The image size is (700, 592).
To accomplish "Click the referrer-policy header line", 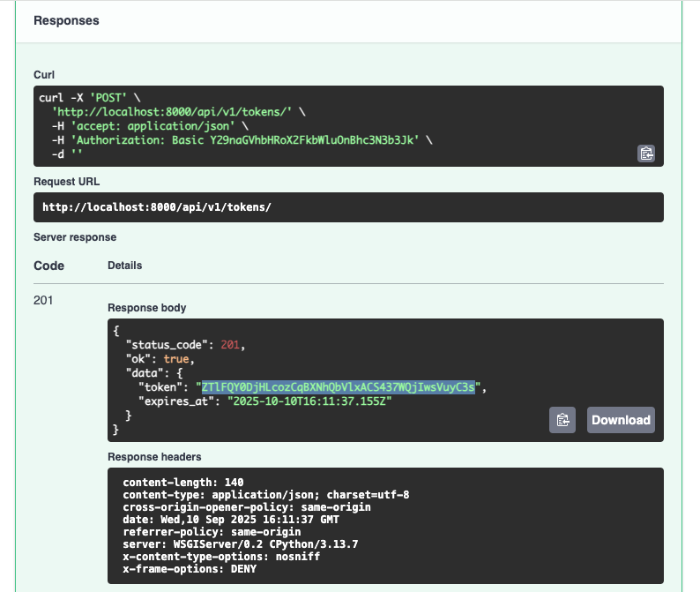I will (x=212, y=532).
